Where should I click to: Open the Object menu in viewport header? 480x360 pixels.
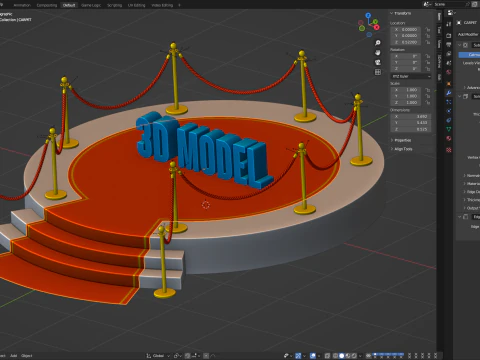point(27,356)
